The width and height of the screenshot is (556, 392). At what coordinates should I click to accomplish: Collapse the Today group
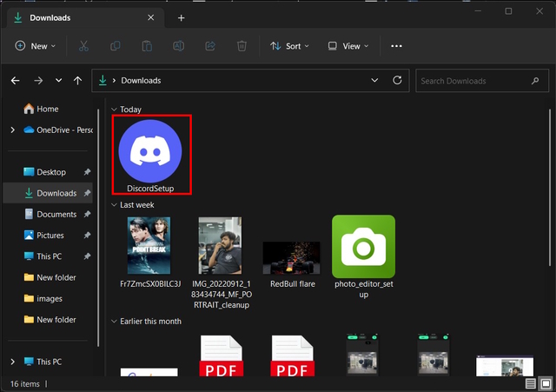click(x=114, y=110)
